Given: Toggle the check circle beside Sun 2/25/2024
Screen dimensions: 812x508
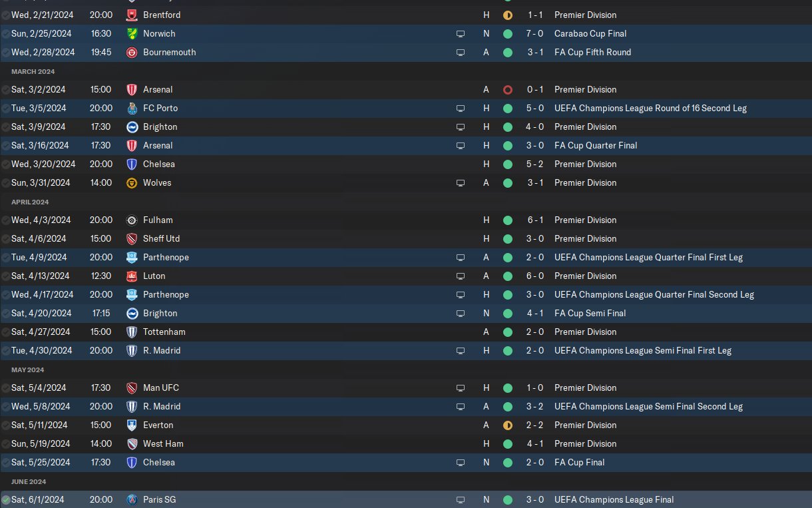Looking at the screenshot, I should (6, 33).
